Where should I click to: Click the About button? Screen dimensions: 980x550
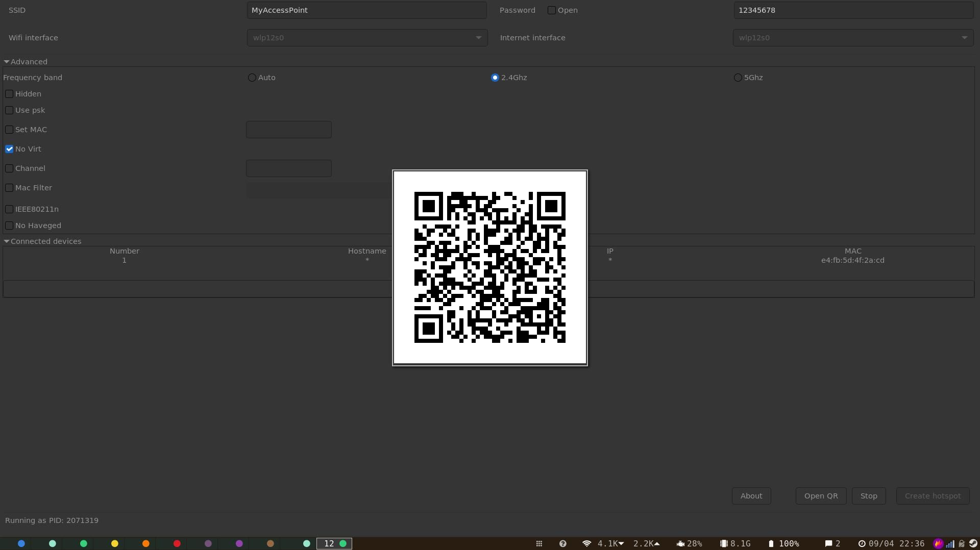(x=751, y=495)
